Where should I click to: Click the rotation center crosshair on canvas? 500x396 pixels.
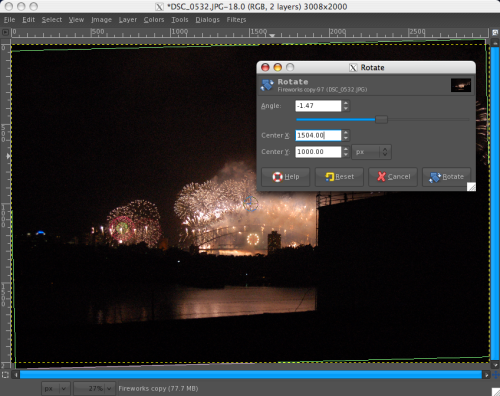pyautogui.click(x=250, y=203)
